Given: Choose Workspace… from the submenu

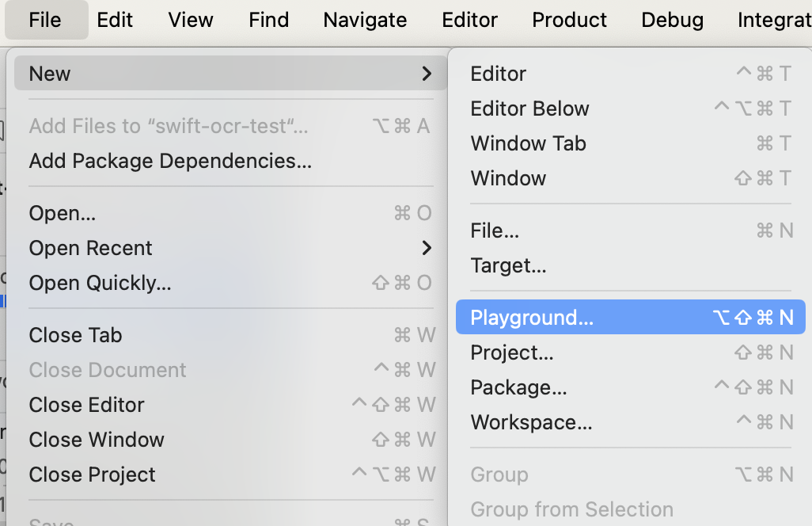Looking at the screenshot, I should (x=531, y=422).
